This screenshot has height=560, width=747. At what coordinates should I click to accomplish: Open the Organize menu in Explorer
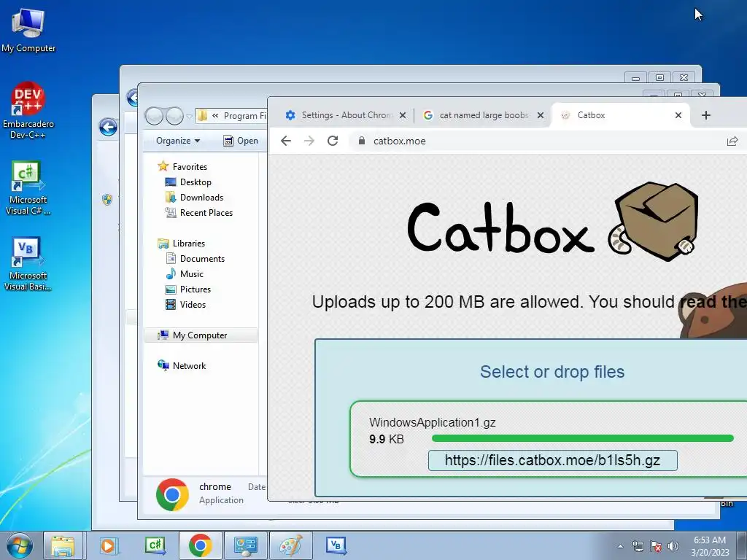(178, 141)
